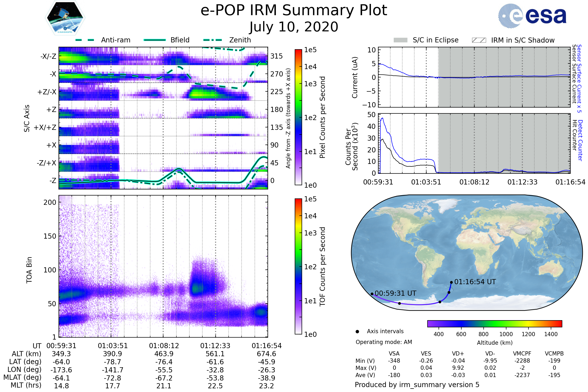
Task: Click the e-POP IRM Summary Plot title
Action: click(x=294, y=11)
